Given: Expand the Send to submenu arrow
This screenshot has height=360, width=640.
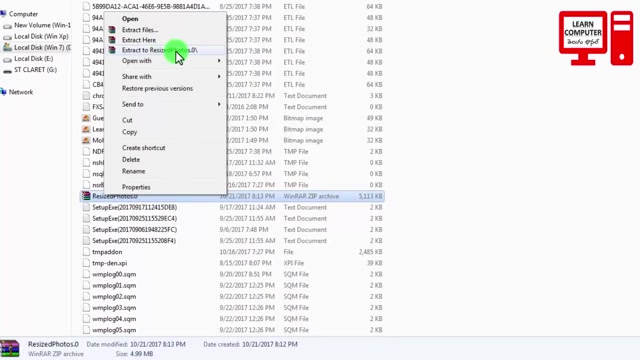Looking at the screenshot, I should click(219, 104).
